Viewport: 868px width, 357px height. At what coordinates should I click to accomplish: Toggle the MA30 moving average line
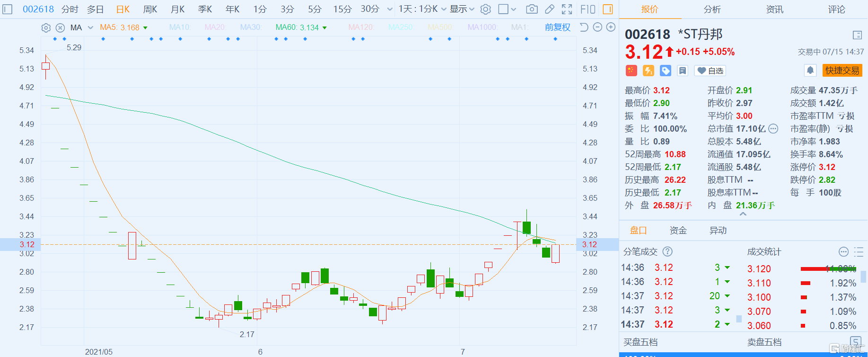pos(250,27)
